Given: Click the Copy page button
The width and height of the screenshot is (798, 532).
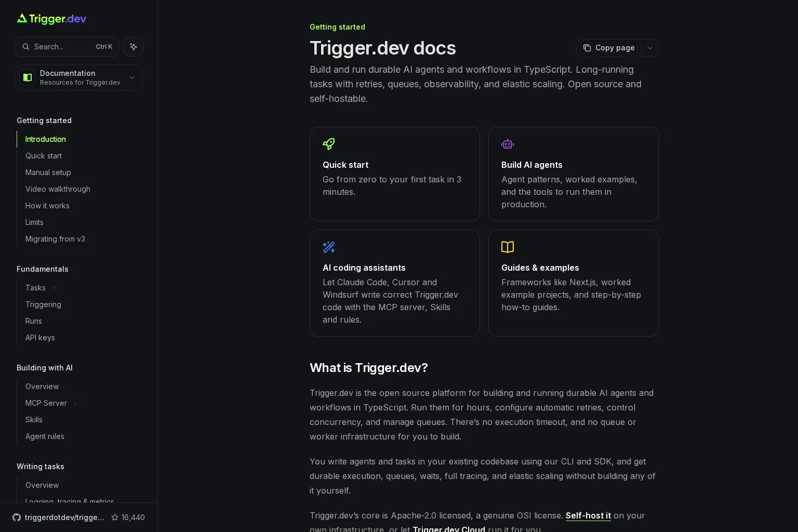Looking at the screenshot, I should pos(609,48).
